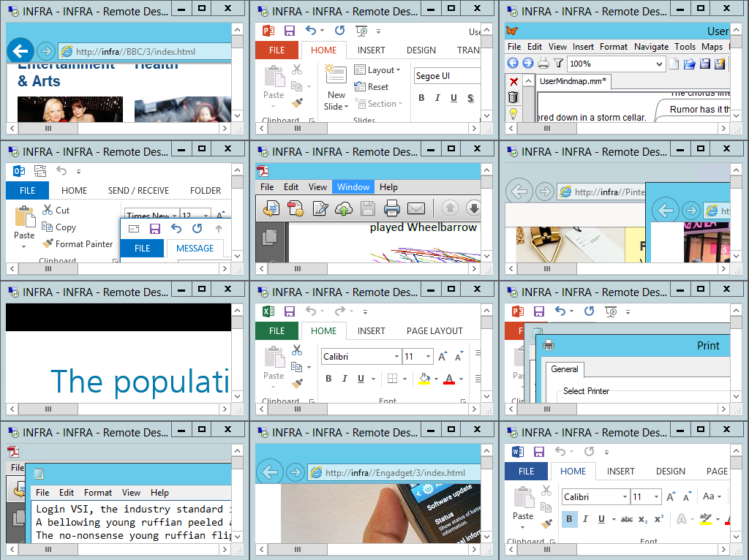Open the Layout dropdown in PowerPoint

[x=378, y=70]
